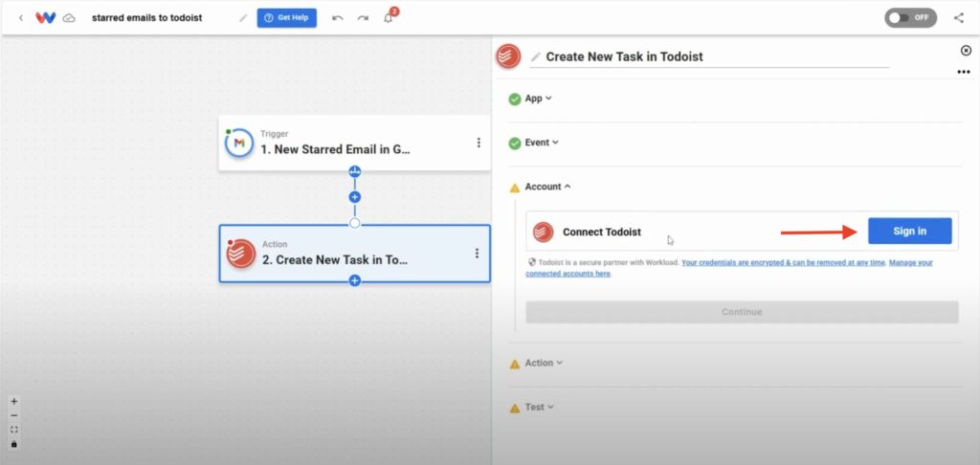Open panel three-dots more options
Screen dimensions: 980x465
[963, 73]
